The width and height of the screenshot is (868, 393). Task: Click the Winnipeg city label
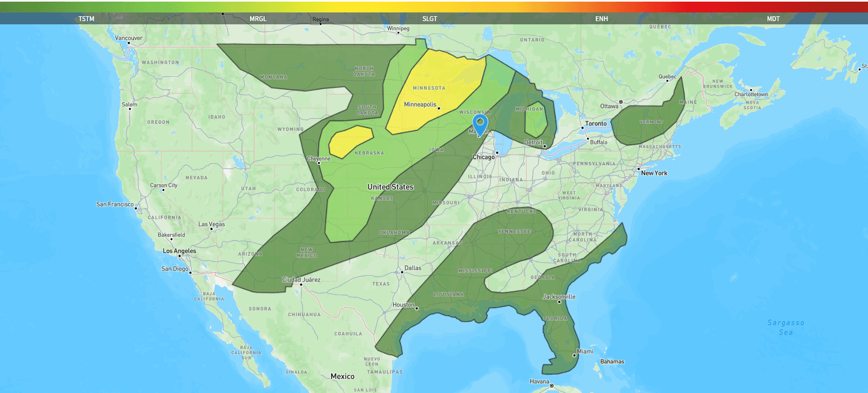(398, 29)
